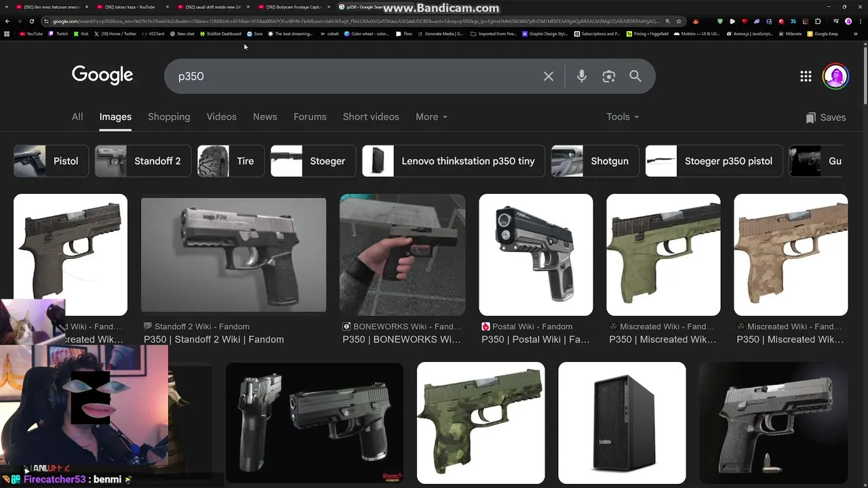Filter images by the Shotgun chip

(595, 161)
